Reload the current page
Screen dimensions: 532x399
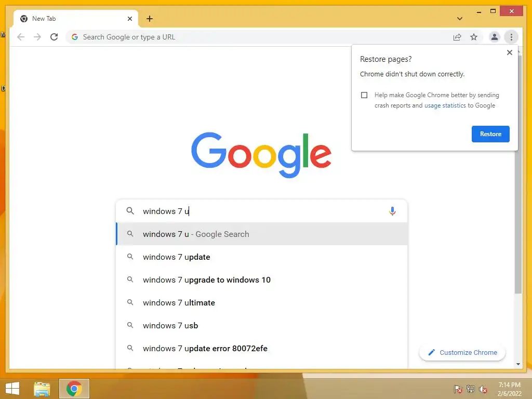[54, 37]
